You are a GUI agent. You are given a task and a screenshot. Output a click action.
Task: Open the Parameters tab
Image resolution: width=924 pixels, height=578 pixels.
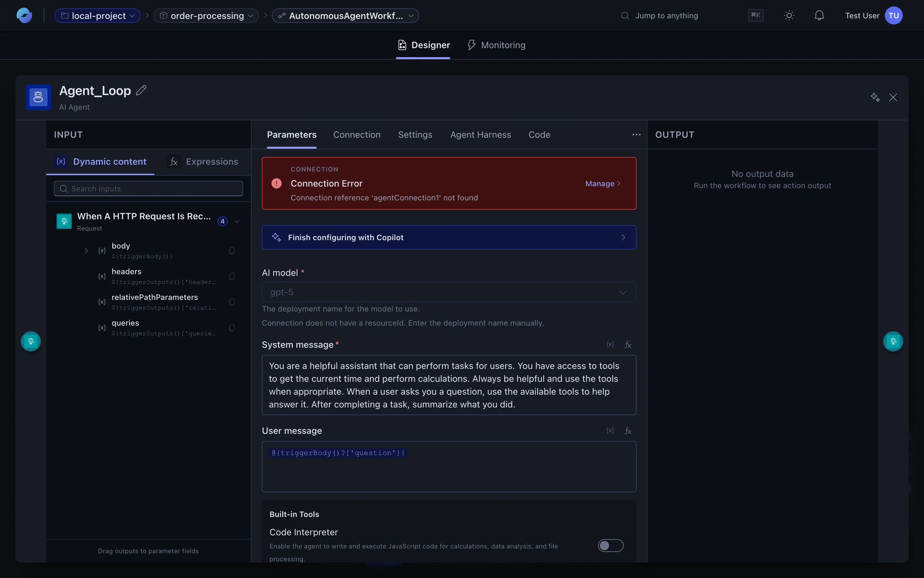coord(292,135)
